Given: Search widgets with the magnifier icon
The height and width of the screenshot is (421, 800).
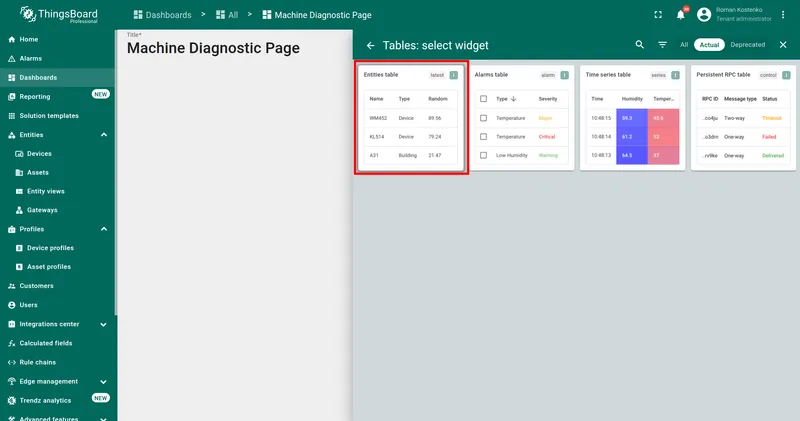Looking at the screenshot, I should tap(639, 45).
